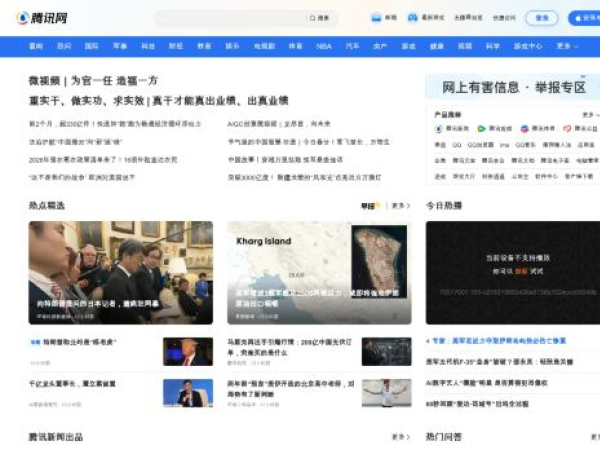Image resolution: width=600 pixels, height=450 pixels.
Task: Select 军事 in the navigation bar
Action: [x=120, y=46]
